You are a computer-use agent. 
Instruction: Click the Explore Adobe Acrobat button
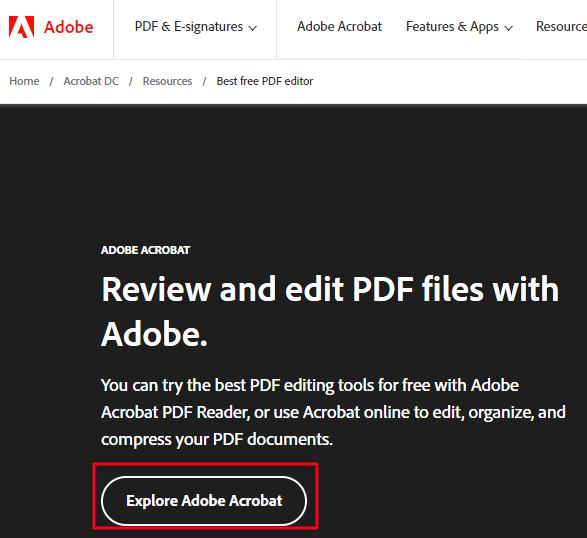click(x=204, y=501)
